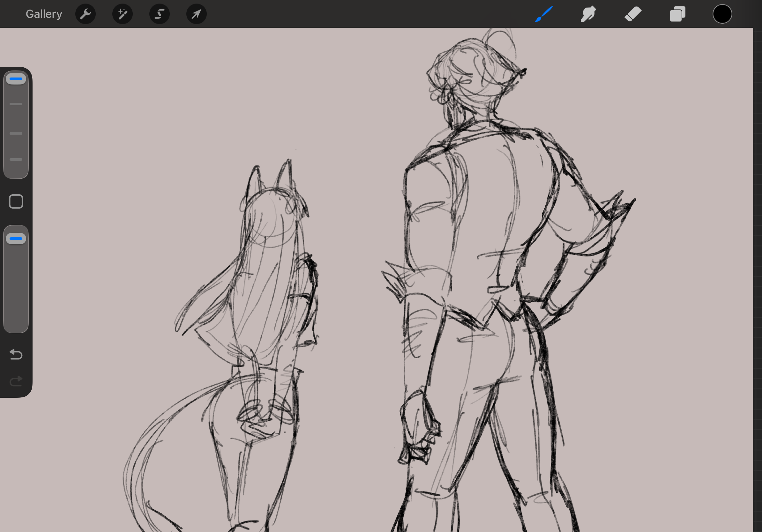This screenshot has height=532, width=762.
Task: Activate the Selection tool
Action: (160, 14)
